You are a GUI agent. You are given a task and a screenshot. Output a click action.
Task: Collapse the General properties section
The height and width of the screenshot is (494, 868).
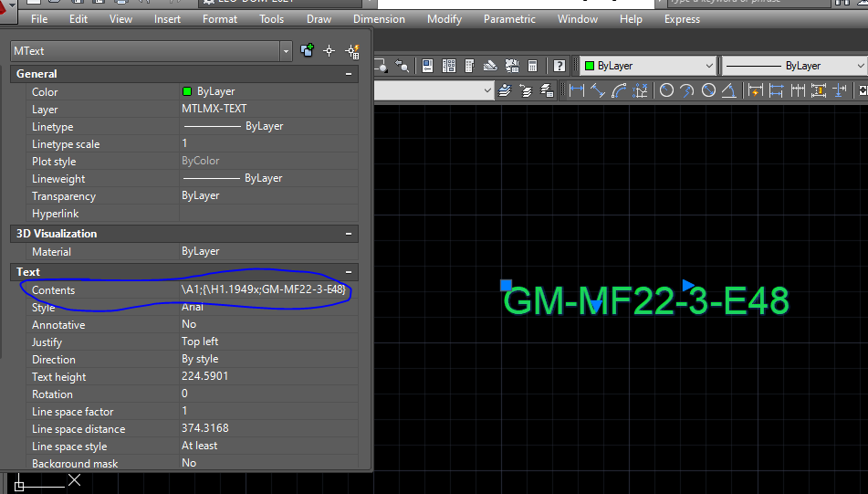(x=349, y=74)
